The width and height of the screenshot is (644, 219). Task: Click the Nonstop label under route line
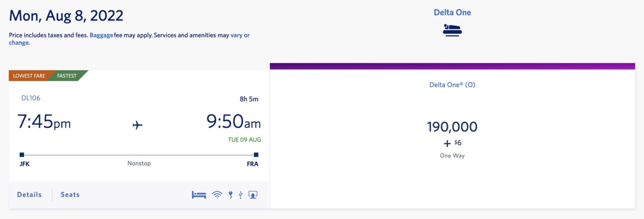(x=139, y=163)
